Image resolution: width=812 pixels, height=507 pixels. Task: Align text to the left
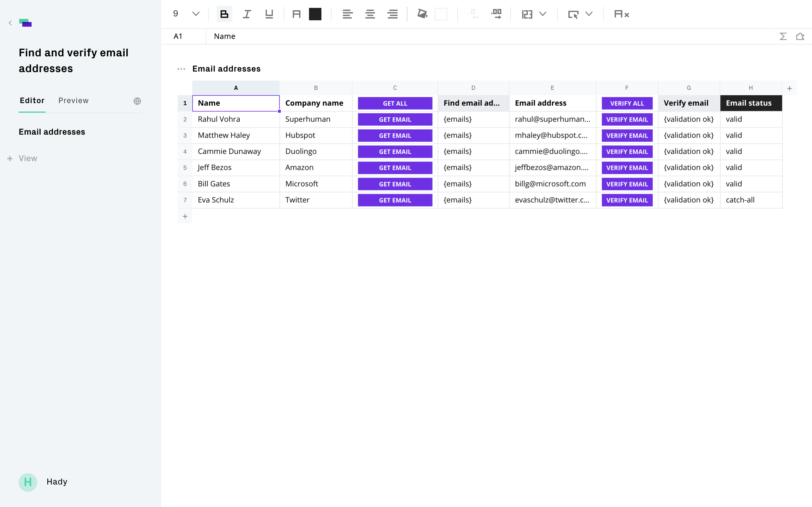click(x=347, y=14)
